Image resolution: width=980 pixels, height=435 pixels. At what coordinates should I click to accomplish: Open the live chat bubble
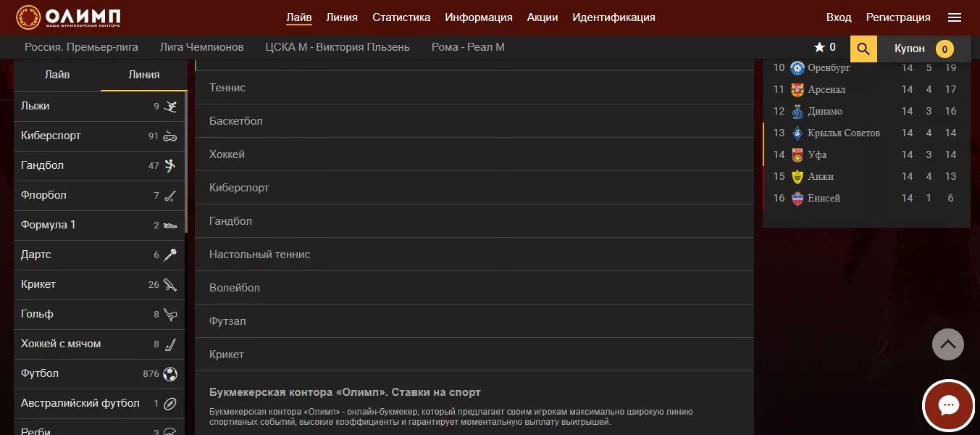(948, 406)
